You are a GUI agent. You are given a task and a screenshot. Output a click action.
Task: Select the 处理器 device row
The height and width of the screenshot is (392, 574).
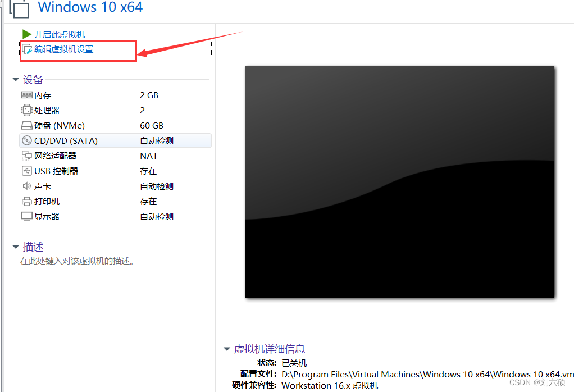coord(115,110)
